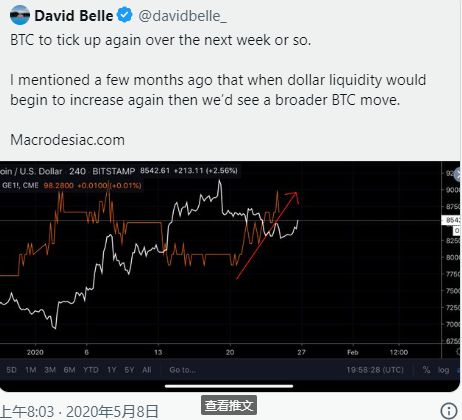This screenshot has width=462, height=420.
Task: Click David Belle's profile avatar
Action: 20,15
